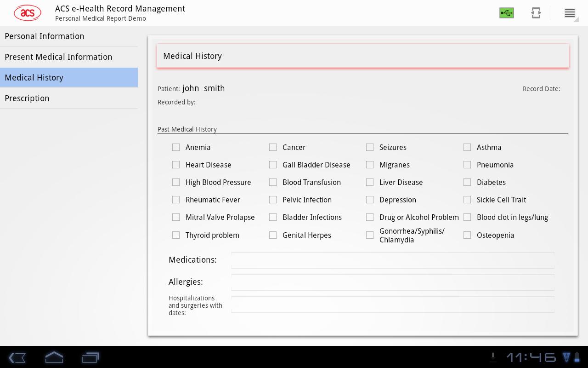Screen dimensions: 588x368
Task: Open the overflow menu icon
Action: click(x=570, y=13)
